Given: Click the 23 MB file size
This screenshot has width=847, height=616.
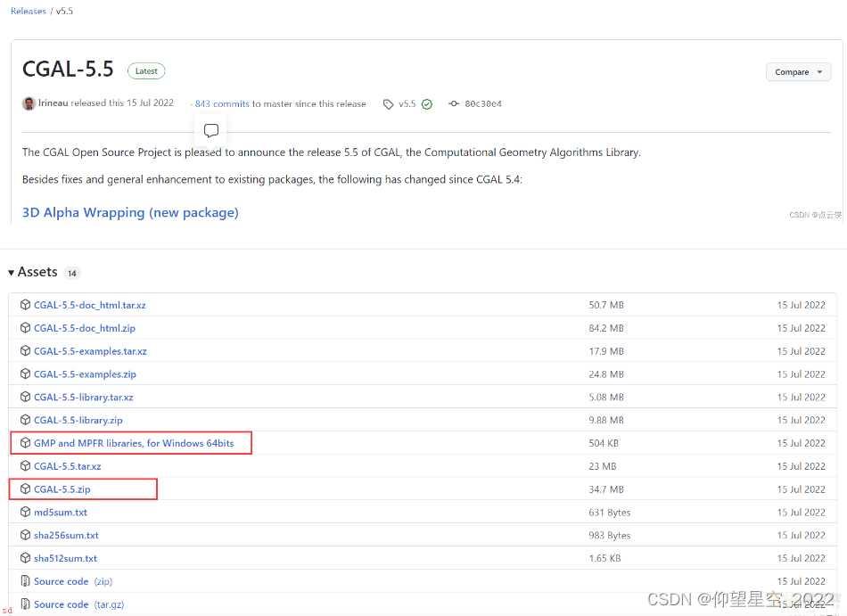Looking at the screenshot, I should (603, 466).
